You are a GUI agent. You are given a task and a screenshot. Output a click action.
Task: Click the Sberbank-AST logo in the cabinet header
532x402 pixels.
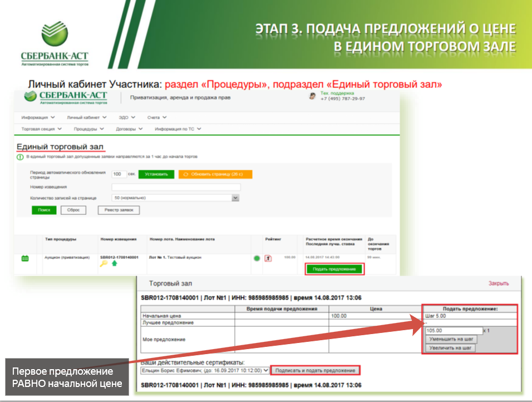coord(66,97)
